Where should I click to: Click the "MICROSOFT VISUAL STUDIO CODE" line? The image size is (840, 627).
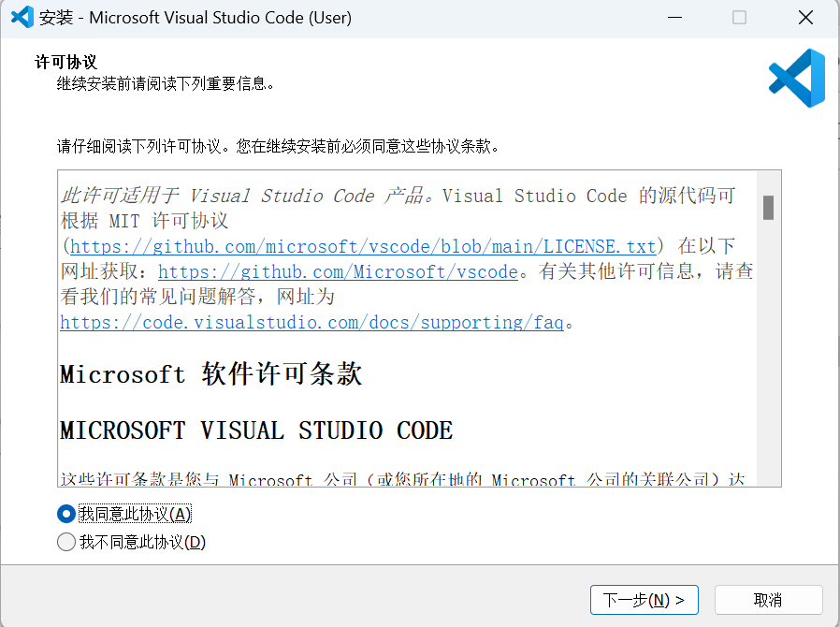pos(254,430)
